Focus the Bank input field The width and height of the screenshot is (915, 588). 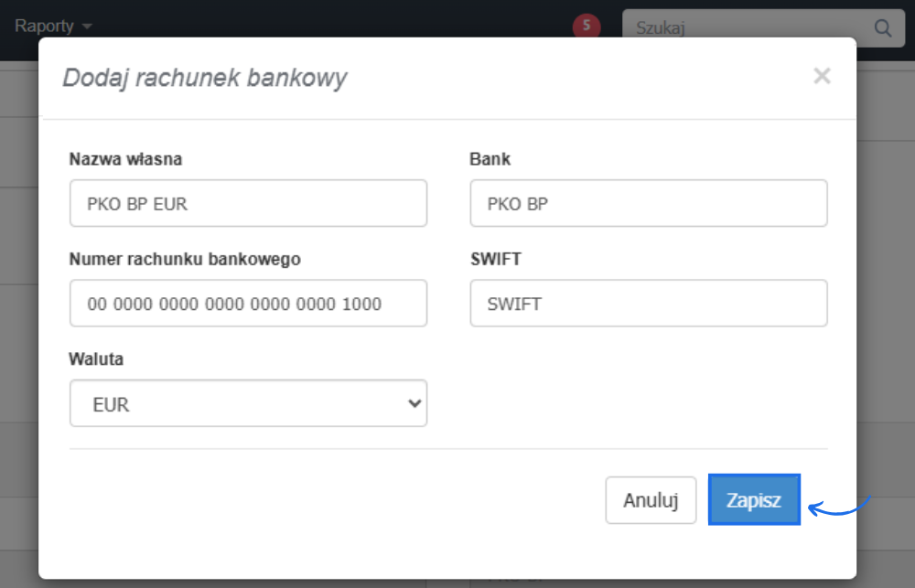pyautogui.click(x=649, y=203)
